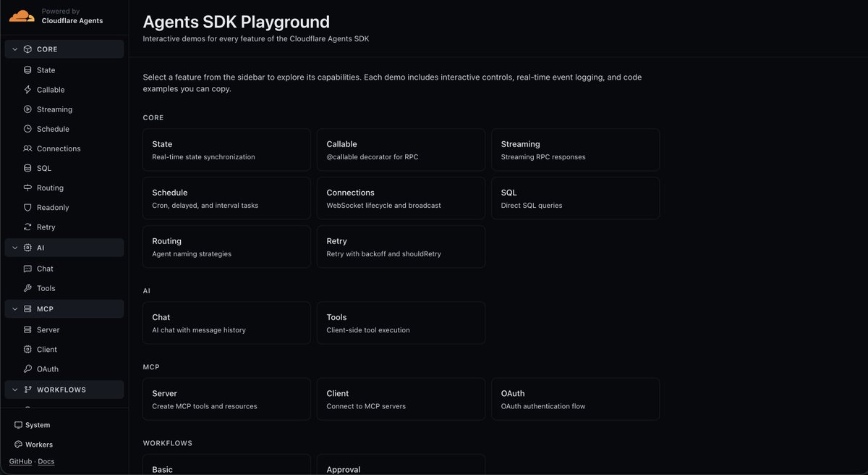This screenshot has width=868, height=475.
Task: Click the Connections people icon
Action: (27, 148)
